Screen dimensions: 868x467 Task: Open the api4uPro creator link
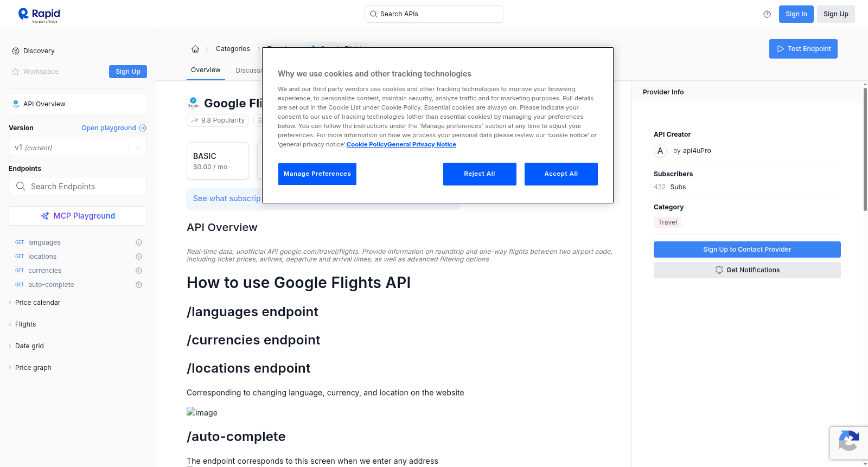[697, 151]
